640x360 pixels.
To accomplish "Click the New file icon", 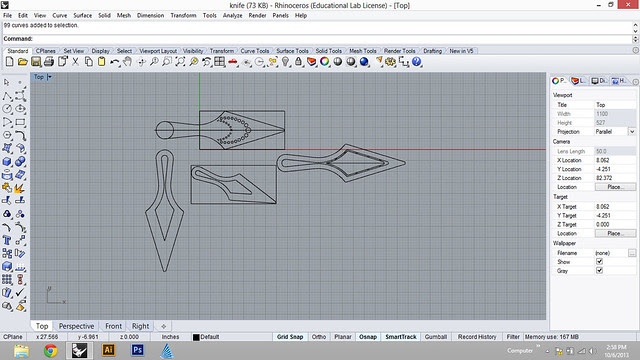I will pos(9,62).
